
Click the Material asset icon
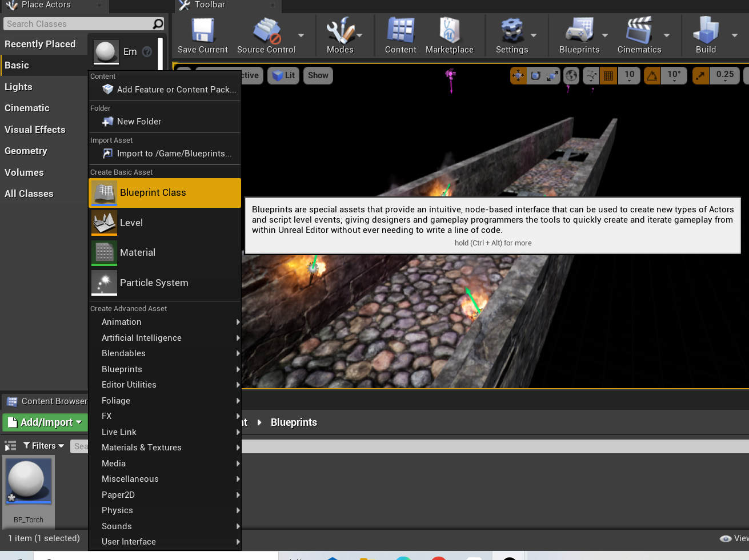104,253
